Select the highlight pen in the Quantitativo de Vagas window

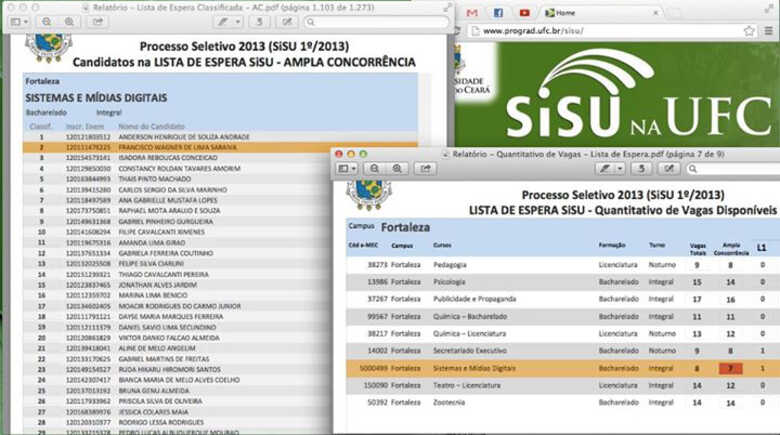point(605,169)
